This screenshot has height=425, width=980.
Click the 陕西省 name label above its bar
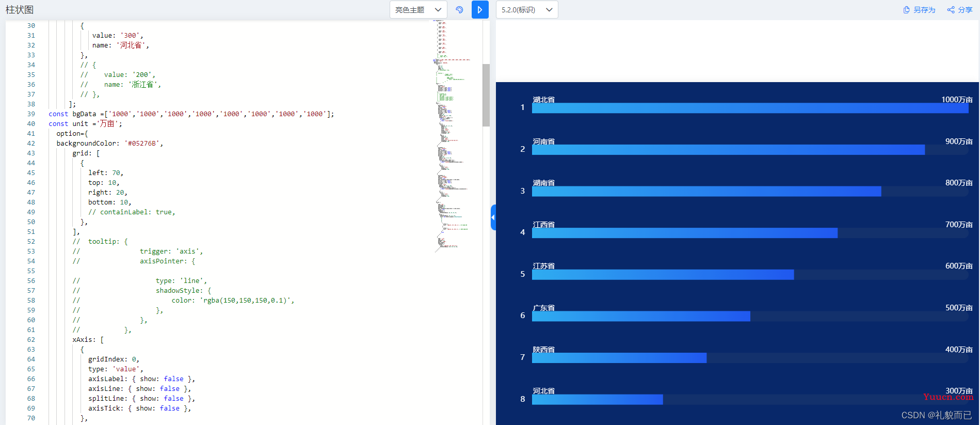click(x=544, y=350)
